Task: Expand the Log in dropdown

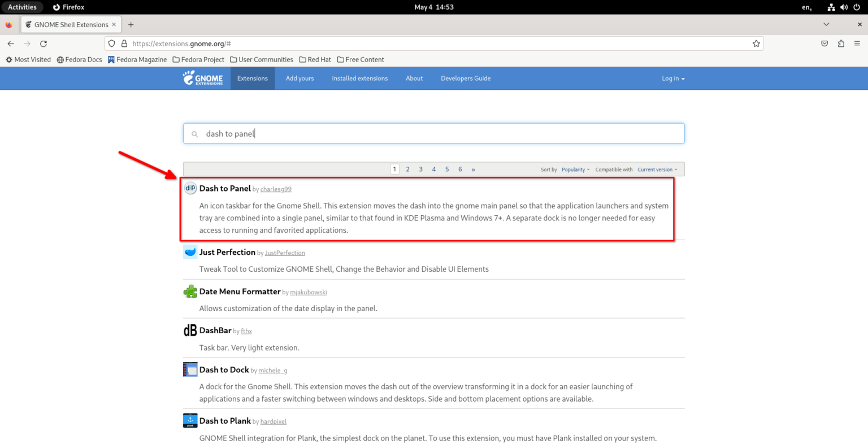Action: click(673, 79)
